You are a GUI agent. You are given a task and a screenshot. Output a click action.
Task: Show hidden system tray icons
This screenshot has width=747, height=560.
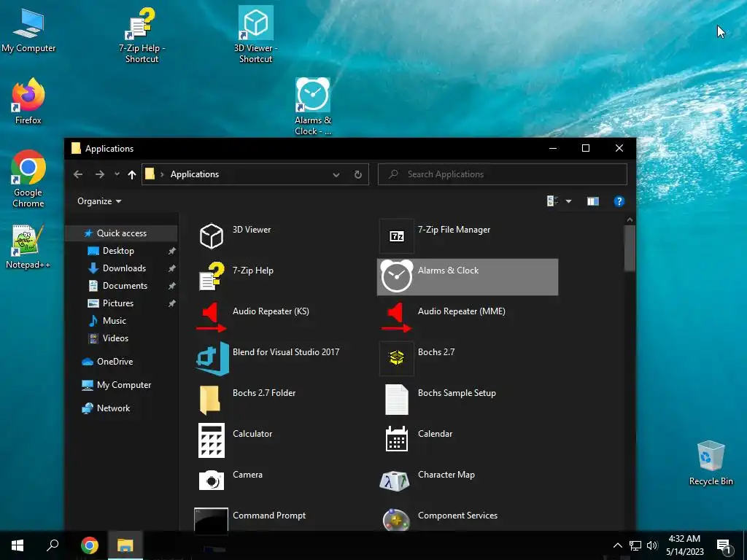click(x=617, y=545)
